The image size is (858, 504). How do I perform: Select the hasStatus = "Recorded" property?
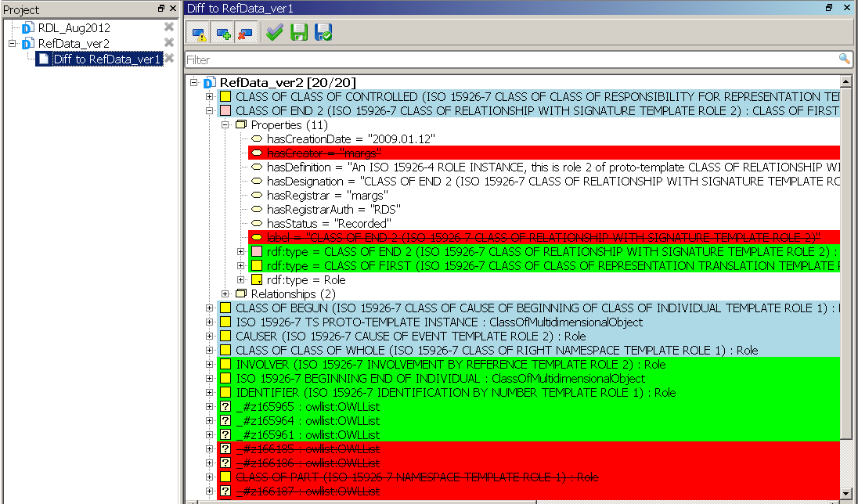point(329,223)
